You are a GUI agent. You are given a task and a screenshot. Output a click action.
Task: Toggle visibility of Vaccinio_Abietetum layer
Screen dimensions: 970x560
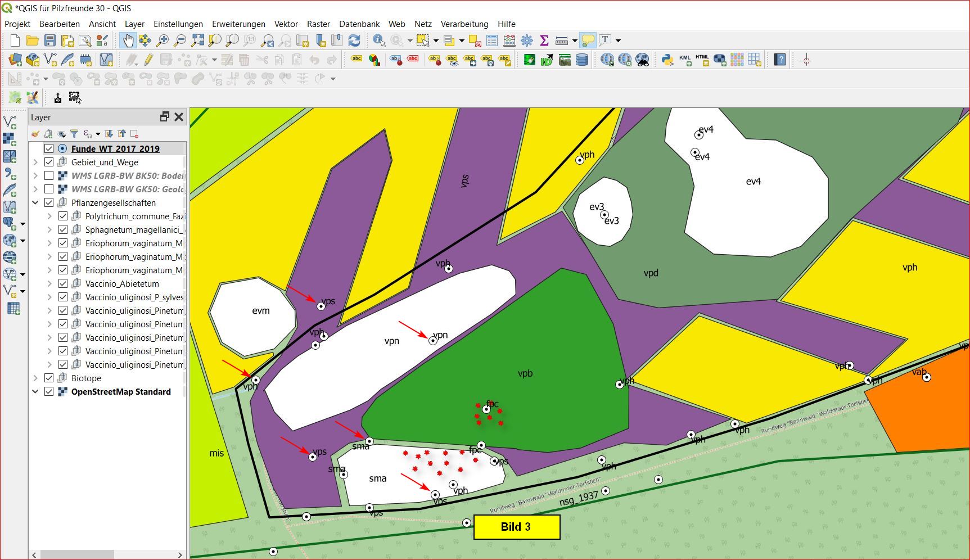63,283
